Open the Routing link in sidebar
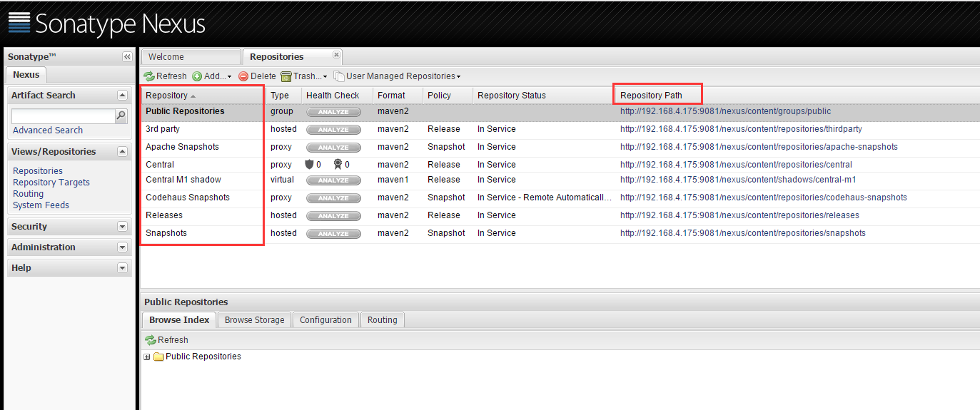 [x=29, y=194]
